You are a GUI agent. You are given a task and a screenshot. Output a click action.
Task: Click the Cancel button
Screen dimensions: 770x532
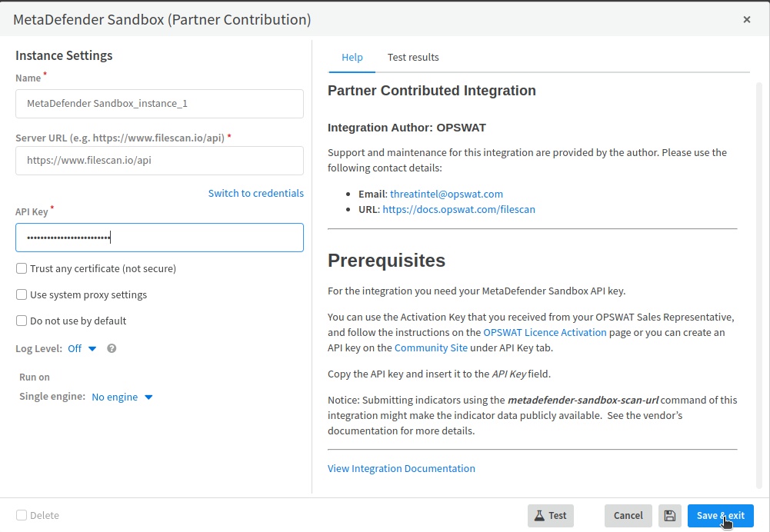click(628, 516)
